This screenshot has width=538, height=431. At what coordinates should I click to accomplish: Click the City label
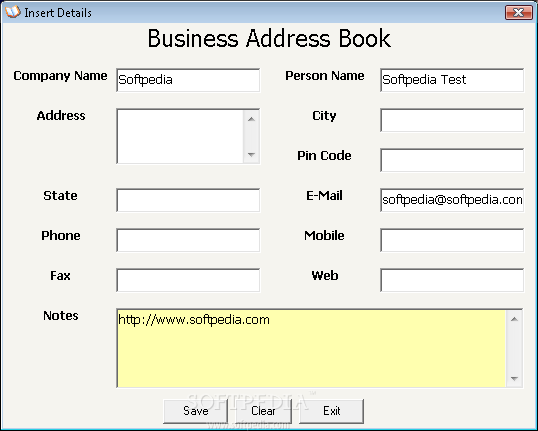coord(324,116)
